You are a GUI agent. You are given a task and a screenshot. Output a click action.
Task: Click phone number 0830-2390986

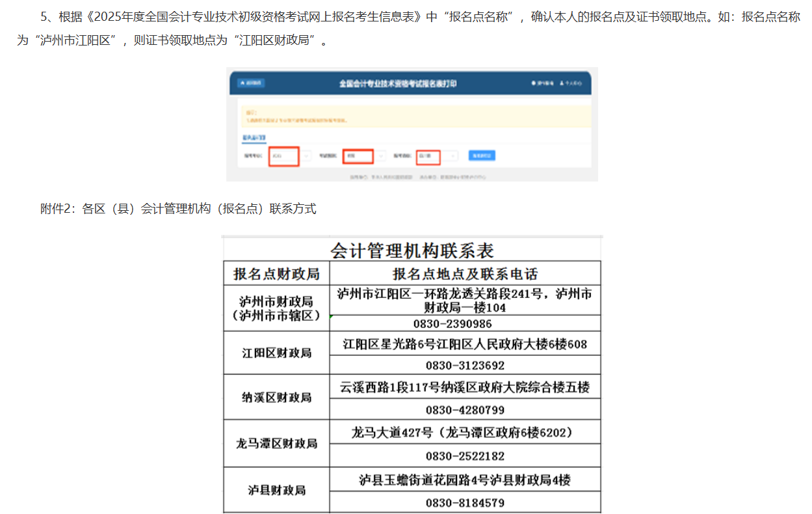tap(465, 323)
